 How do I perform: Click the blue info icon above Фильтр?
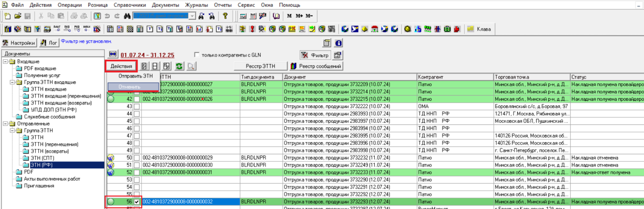click(x=339, y=43)
